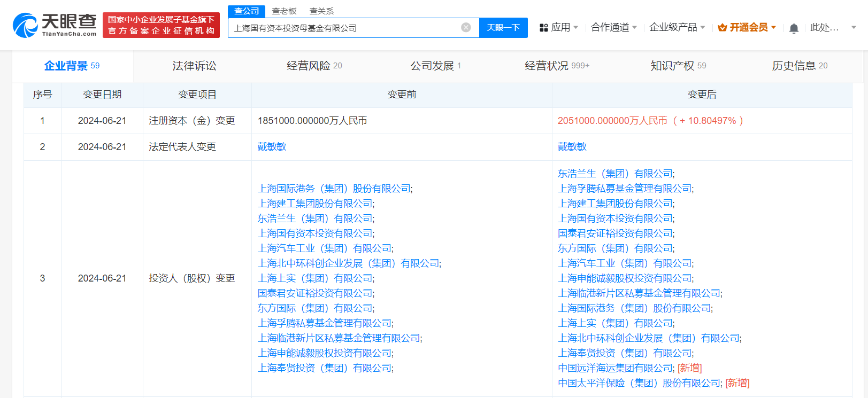Open newly added 中国太平洋保险 link
The image size is (868, 398).
639,383
